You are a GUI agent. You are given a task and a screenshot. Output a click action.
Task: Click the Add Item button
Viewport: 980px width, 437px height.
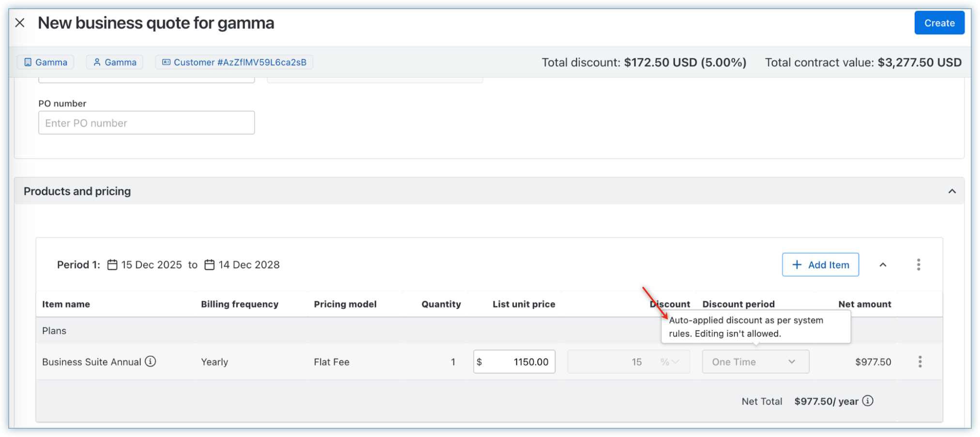tap(820, 265)
